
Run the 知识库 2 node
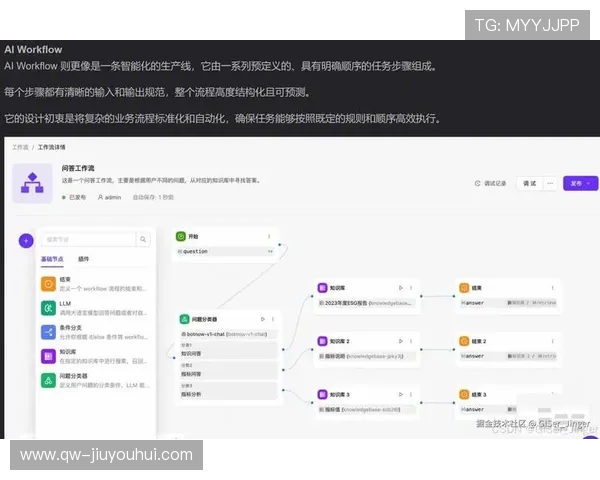pyautogui.click(x=401, y=341)
